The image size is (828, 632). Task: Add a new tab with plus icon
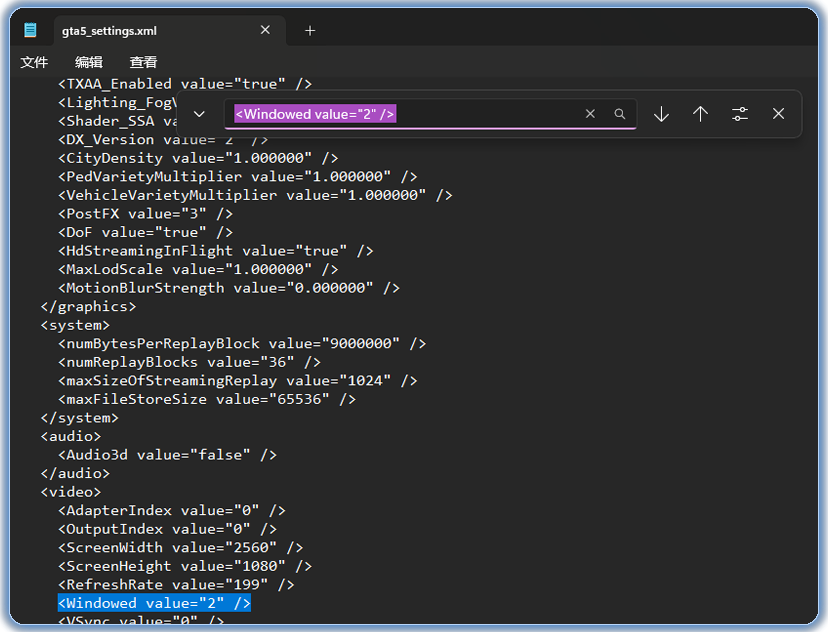tap(310, 30)
